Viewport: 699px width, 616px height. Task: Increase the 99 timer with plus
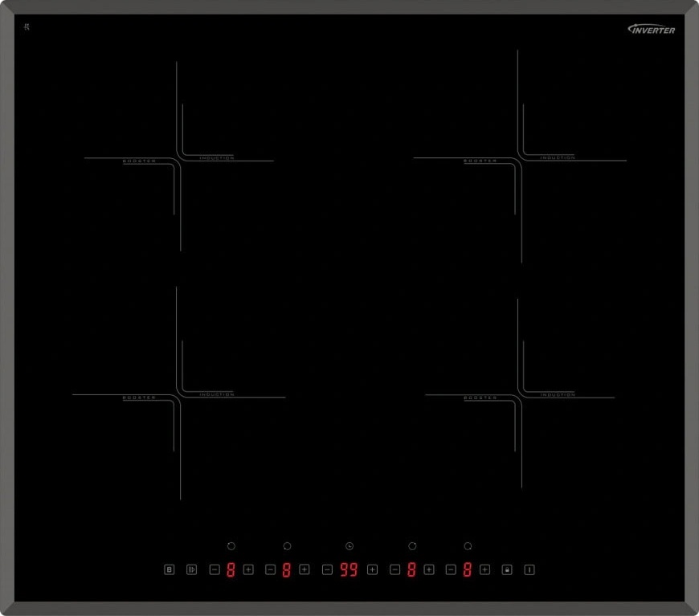coord(372,569)
